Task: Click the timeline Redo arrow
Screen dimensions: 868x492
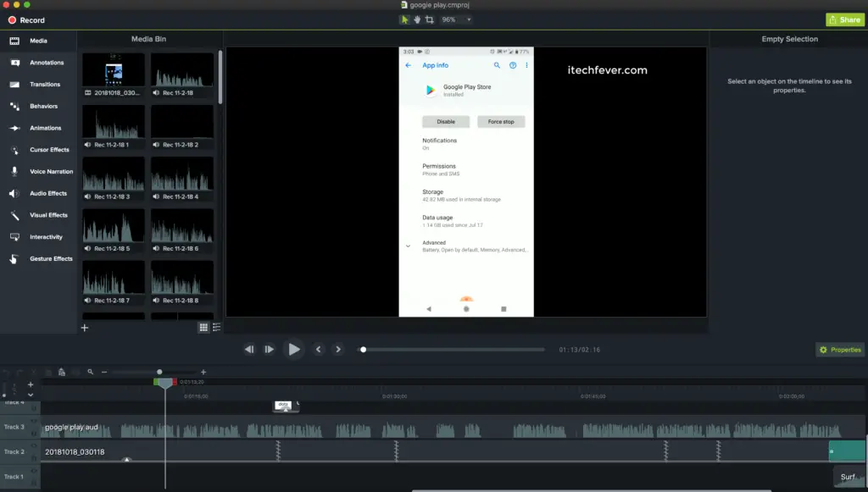Action: (20, 372)
